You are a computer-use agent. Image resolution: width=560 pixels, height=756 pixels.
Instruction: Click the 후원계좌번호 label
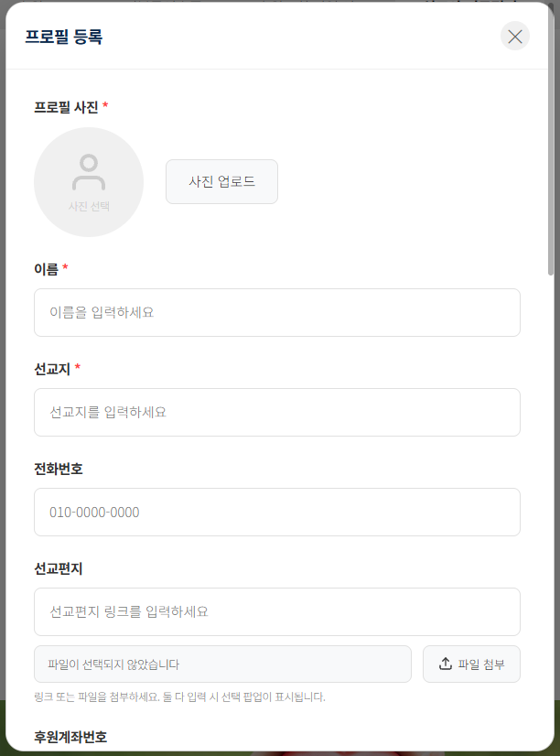(x=70, y=736)
